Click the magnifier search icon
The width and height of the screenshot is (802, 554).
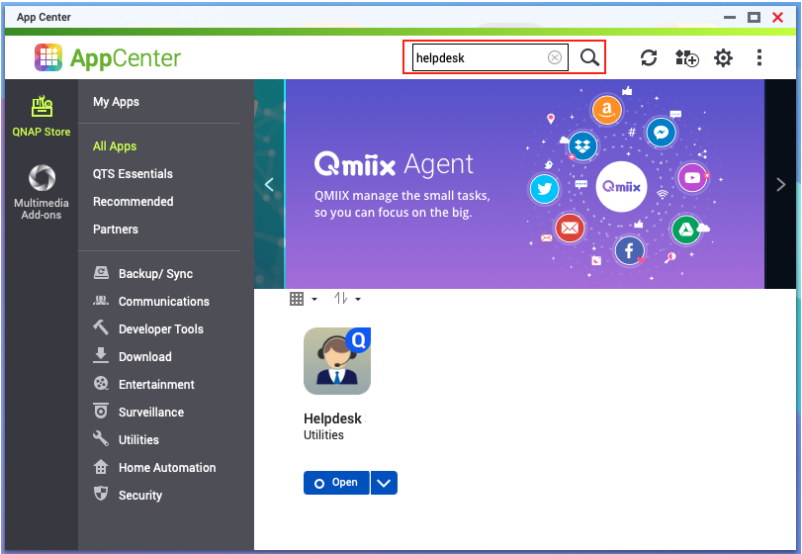tap(590, 58)
